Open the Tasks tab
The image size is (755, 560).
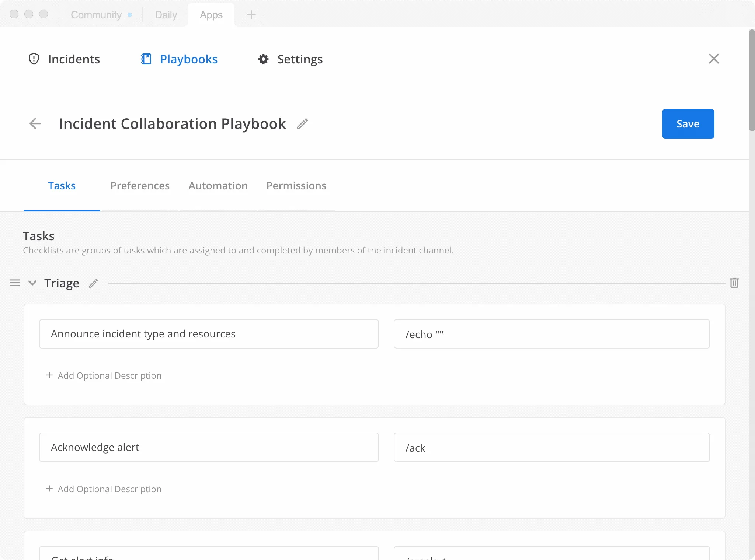(62, 186)
